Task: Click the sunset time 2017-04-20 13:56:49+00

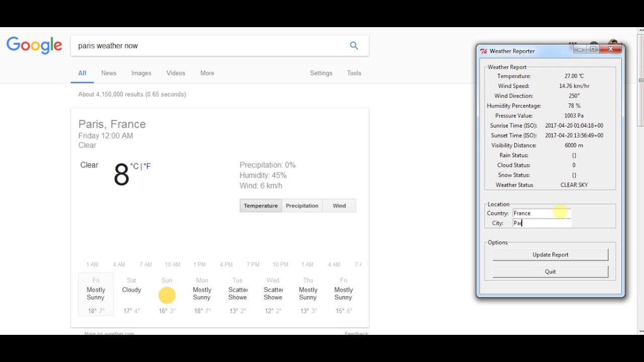Action: [x=574, y=135]
